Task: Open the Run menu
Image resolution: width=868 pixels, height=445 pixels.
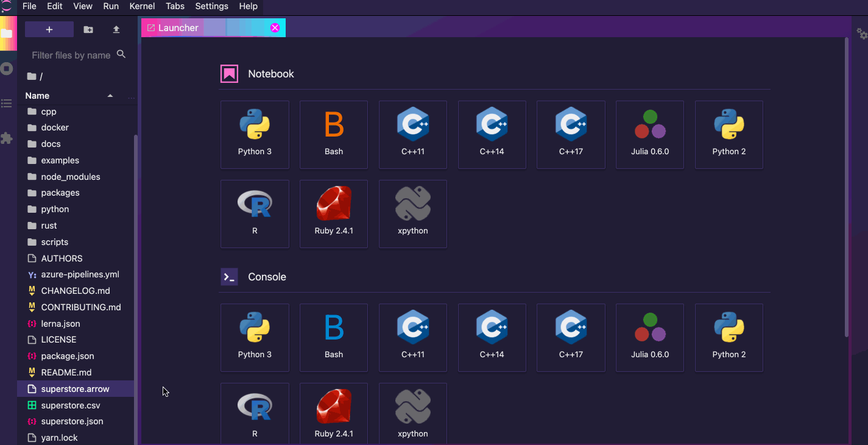Action: [x=111, y=6]
